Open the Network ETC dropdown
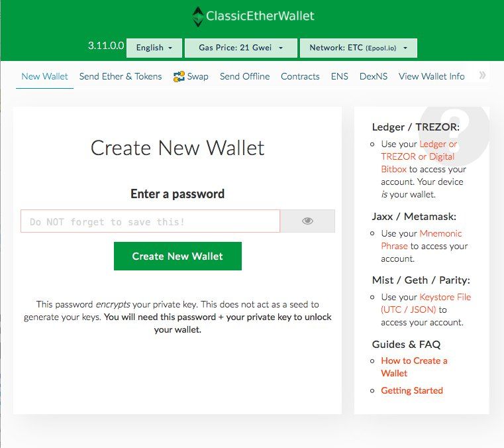The image size is (504, 448). [358, 48]
